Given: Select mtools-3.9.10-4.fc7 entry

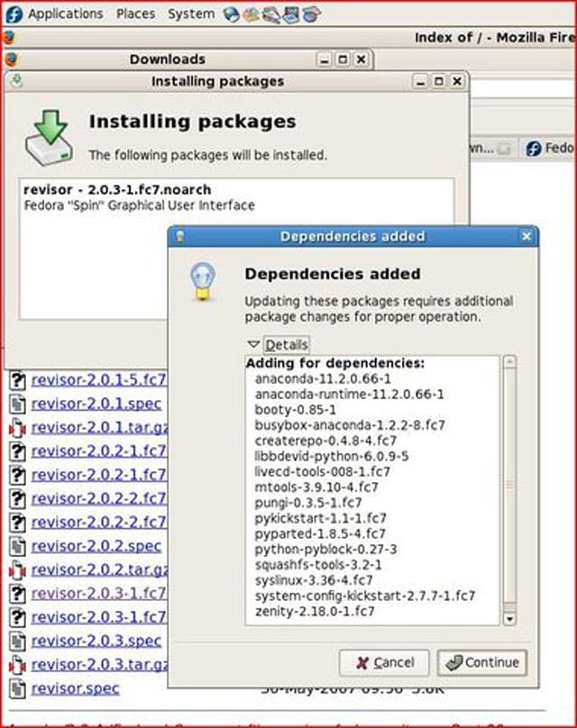Looking at the screenshot, I should 316,487.
